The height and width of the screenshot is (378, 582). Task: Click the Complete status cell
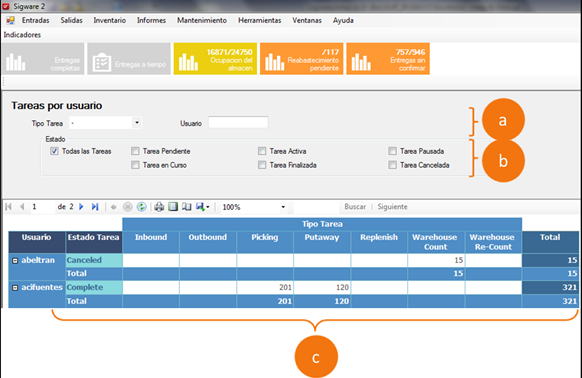tap(94, 287)
